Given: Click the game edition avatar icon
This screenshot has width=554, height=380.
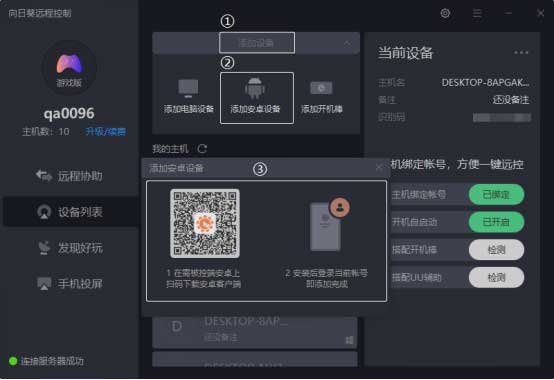Looking at the screenshot, I should [x=69, y=68].
